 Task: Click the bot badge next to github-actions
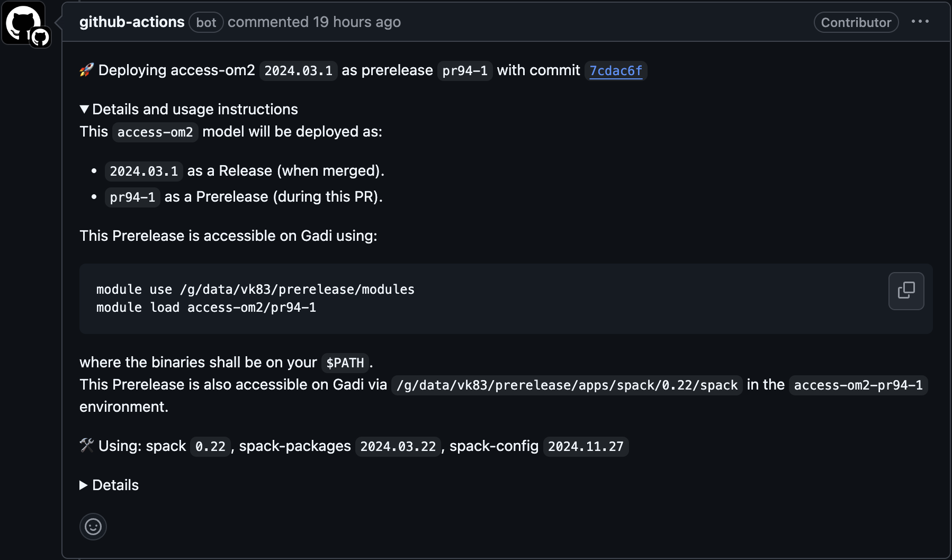click(x=206, y=22)
